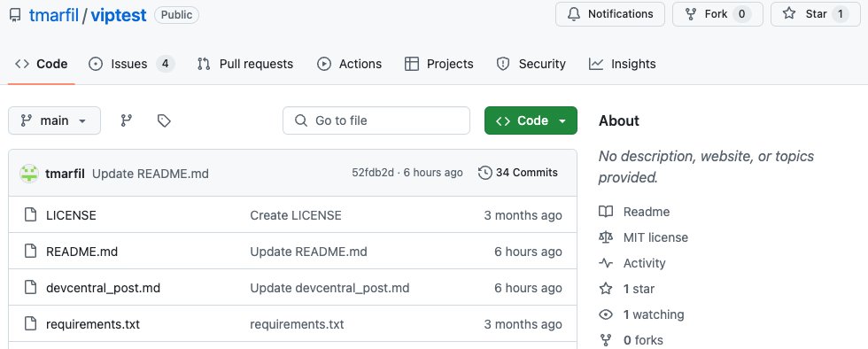Click the tmarfil avatar in commit row
The height and width of the screenshot is (349, 868).
point(28,174)
